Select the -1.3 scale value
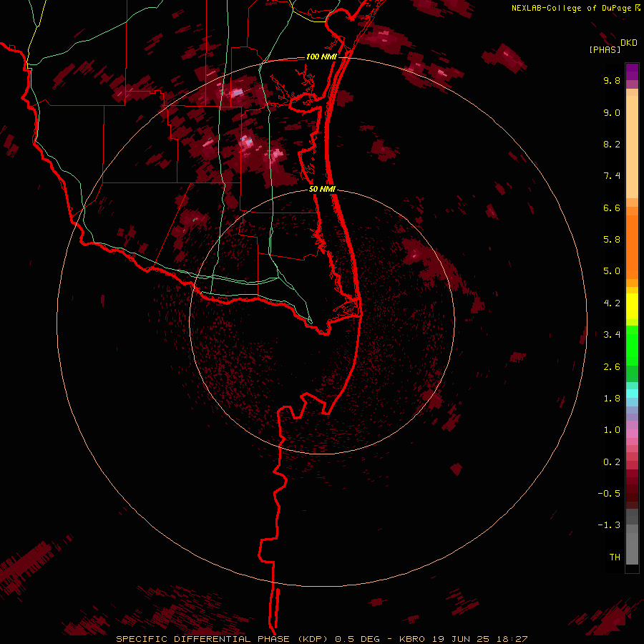Image resolution: width=644 pixels, height=644 pixels. tap(609, 525)
